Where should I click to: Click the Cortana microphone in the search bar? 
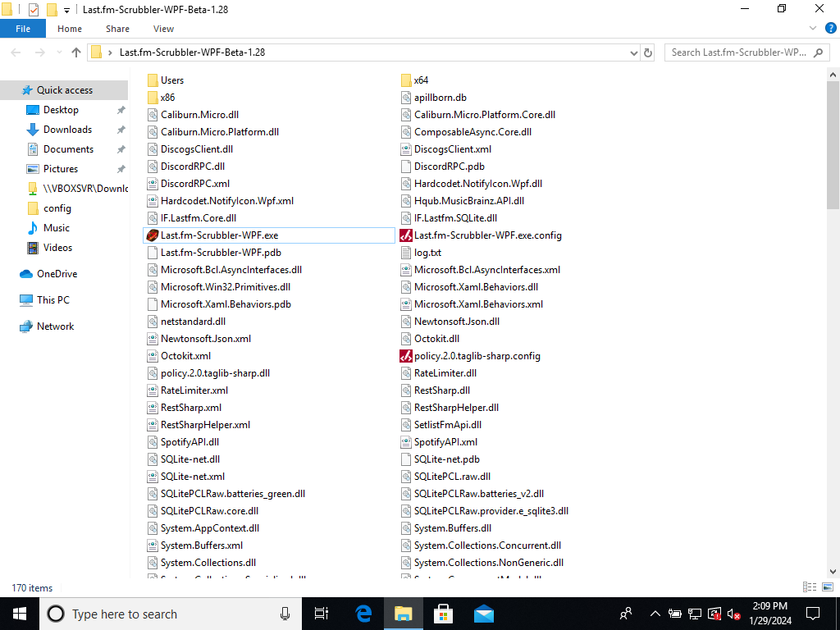pyautogui.click(x=285, y=614)
